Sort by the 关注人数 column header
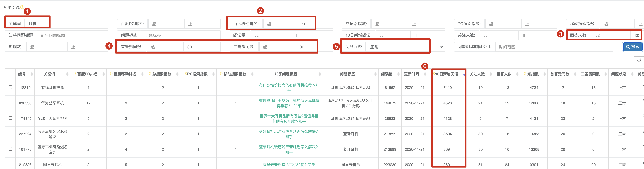The image size is (644, 169). [490, 74]
